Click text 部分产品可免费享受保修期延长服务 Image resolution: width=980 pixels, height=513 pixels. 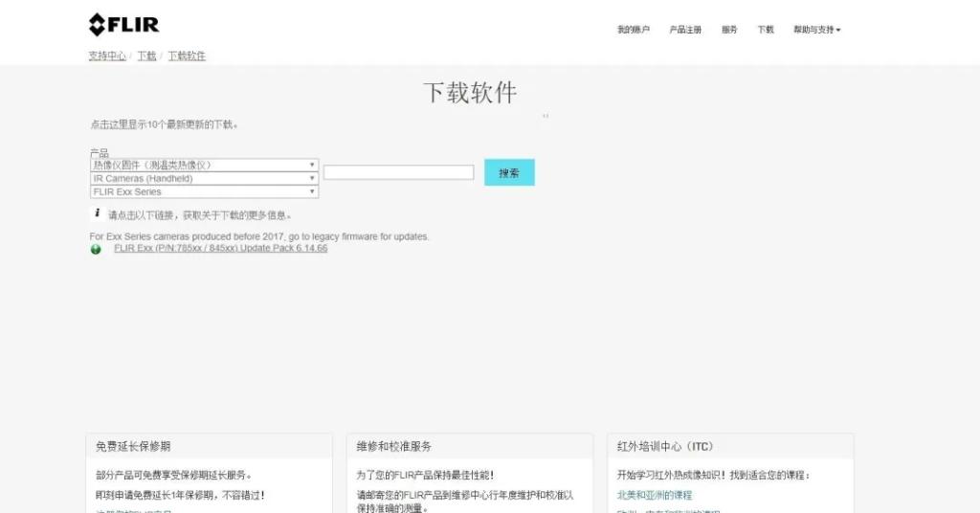(x=174, y=475)
